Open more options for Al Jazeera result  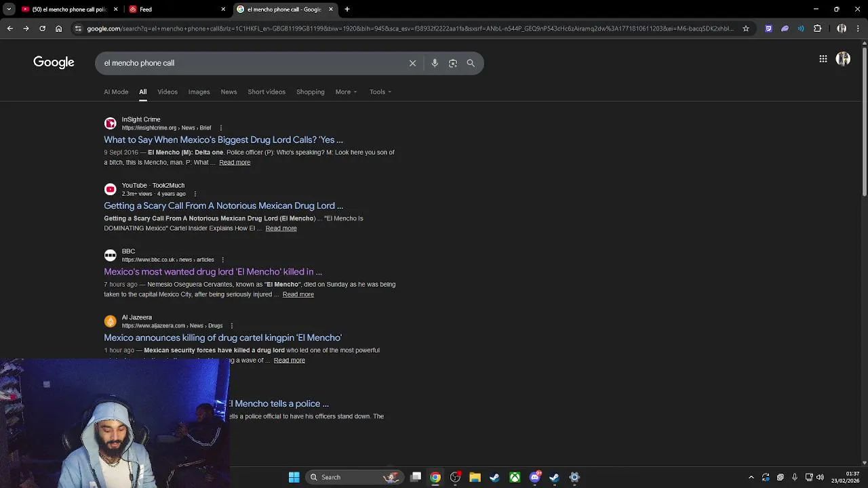tap(231, 325)
